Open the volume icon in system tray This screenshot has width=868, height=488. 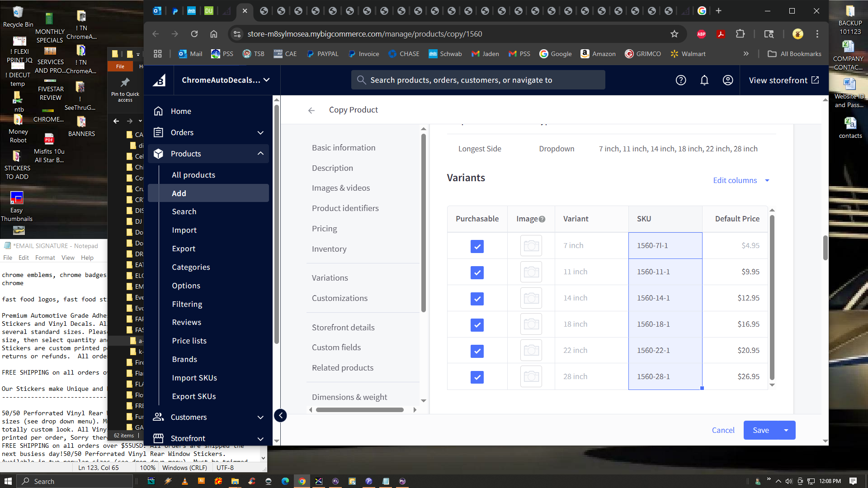tap(789, 481)
